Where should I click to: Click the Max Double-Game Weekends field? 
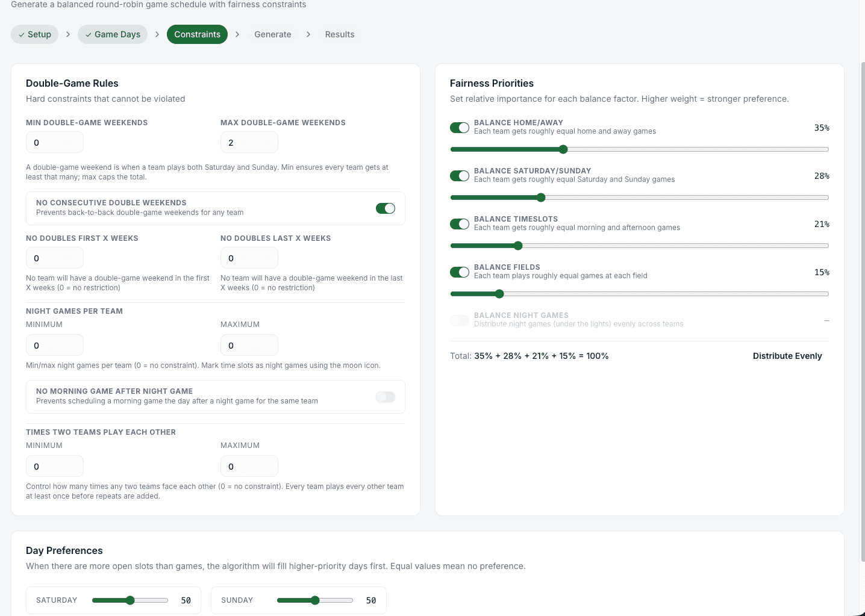click(249, 143)
